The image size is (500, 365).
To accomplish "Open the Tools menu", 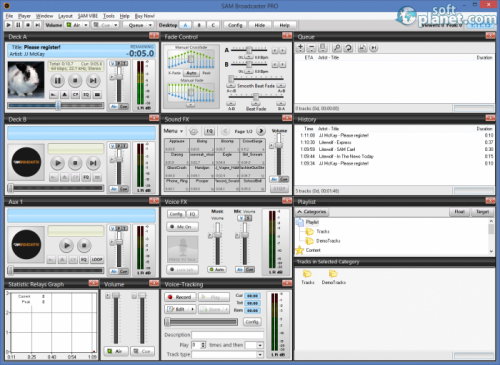I will pos(109,16).
